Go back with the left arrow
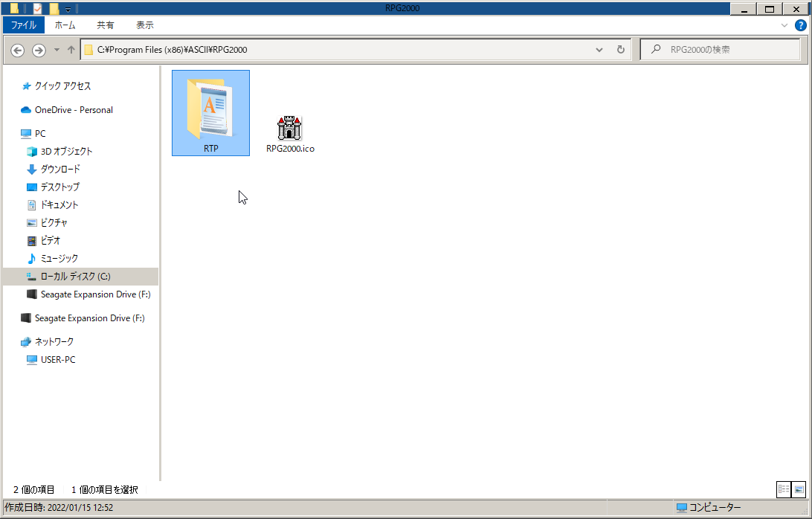812x519 pixels. click(x=18, y=50)
